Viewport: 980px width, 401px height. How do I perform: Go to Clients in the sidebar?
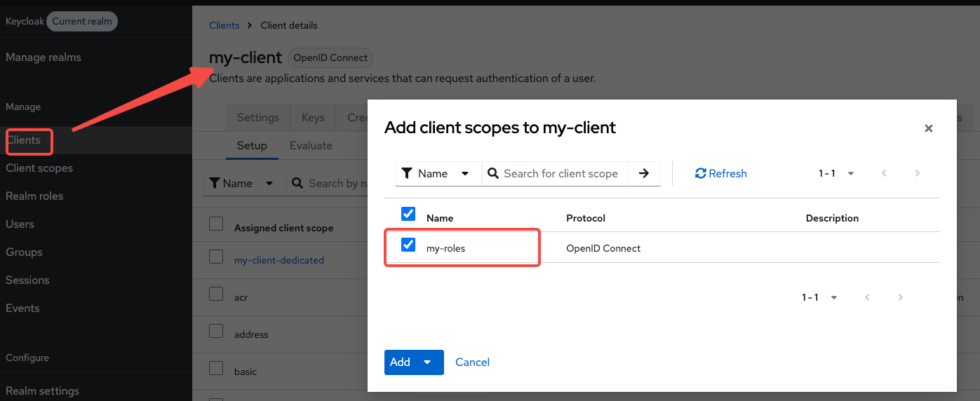click(x=96, y=140)
